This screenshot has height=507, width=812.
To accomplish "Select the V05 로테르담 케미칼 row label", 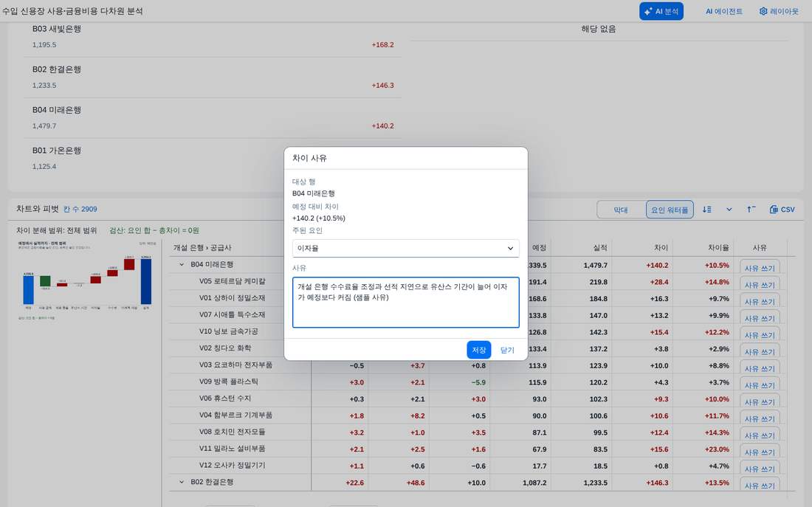I will pyautogui.click(x=232, y=281).
